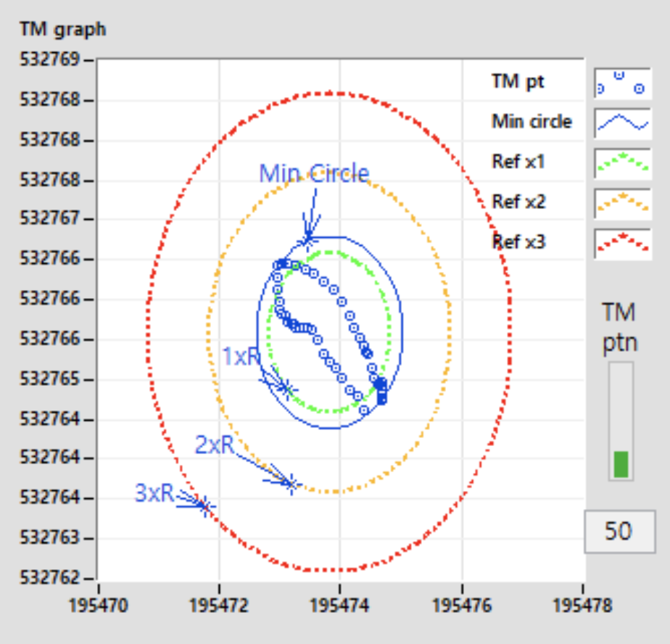The image size is (670, 644).
Task: Click the 3xR annotation label
Action: (154, 492)
